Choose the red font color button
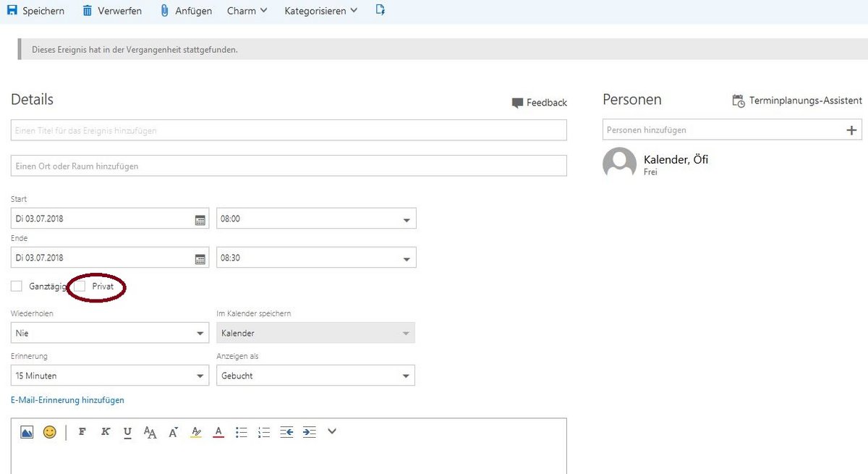 tap(218, 432)
